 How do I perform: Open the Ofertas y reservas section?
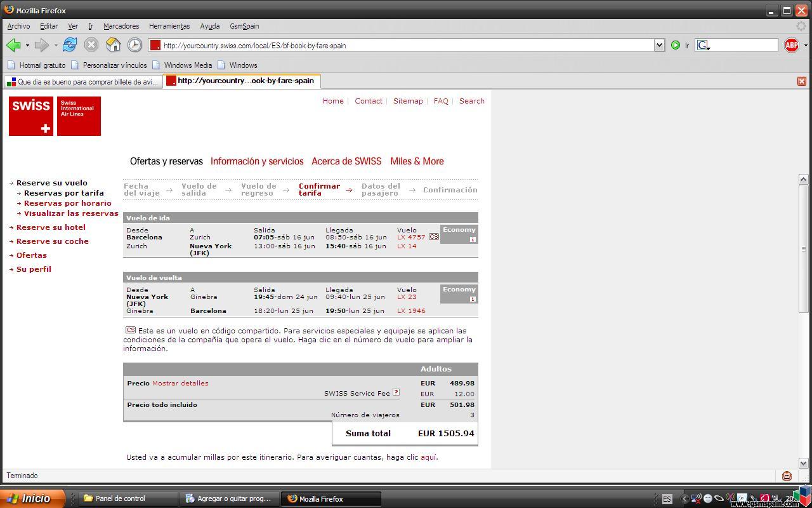(166, 161)
